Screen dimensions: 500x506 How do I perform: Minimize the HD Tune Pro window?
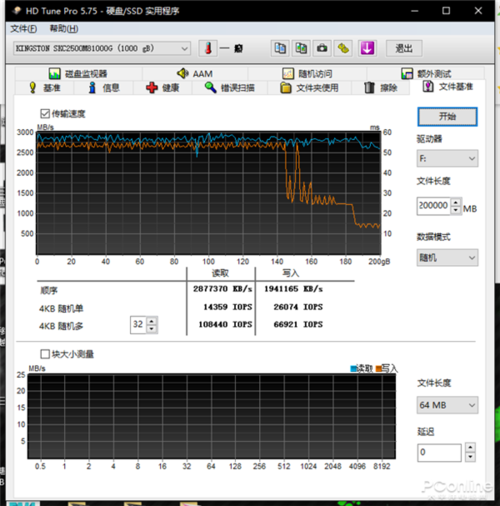414,11
